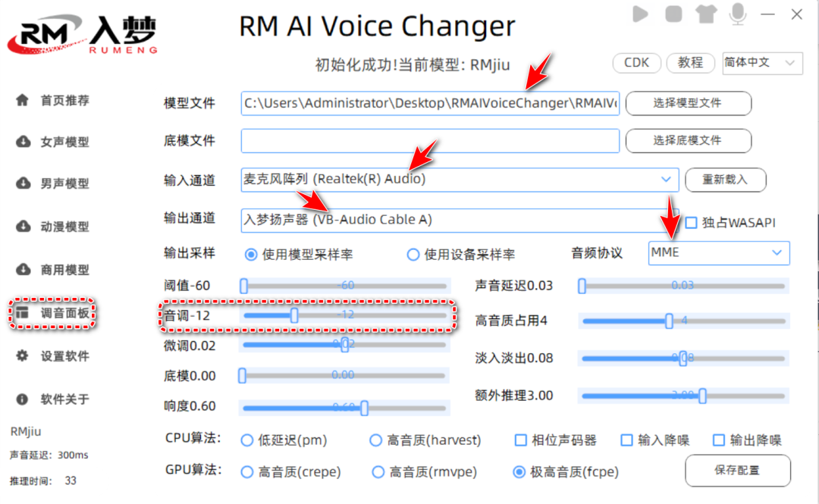The image size is (819, 504).
Task: Click the 底模文件 path input field
Action: (430, 141)
